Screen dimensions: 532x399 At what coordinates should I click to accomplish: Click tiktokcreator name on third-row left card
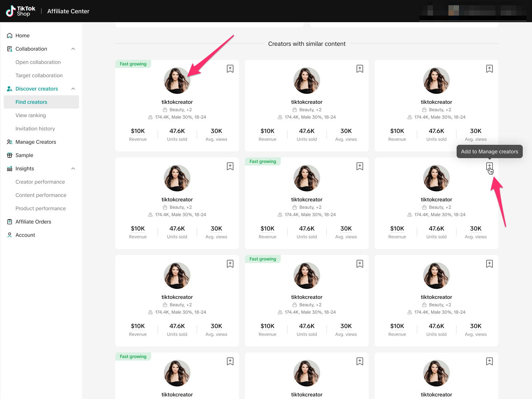point(177,297)
